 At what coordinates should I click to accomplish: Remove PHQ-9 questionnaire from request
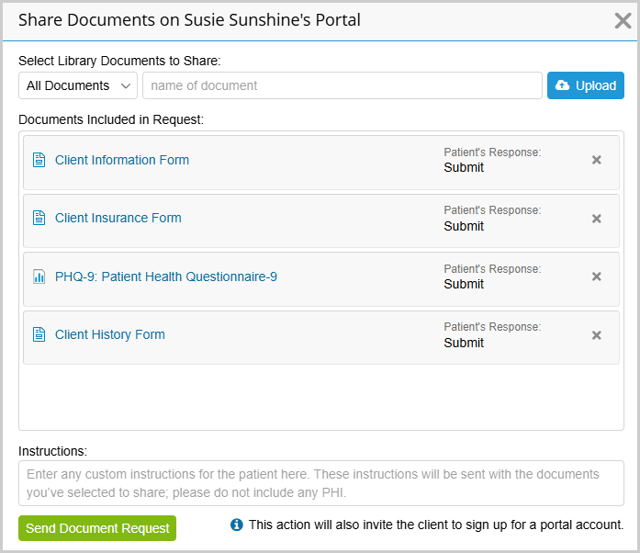point(597,277)
